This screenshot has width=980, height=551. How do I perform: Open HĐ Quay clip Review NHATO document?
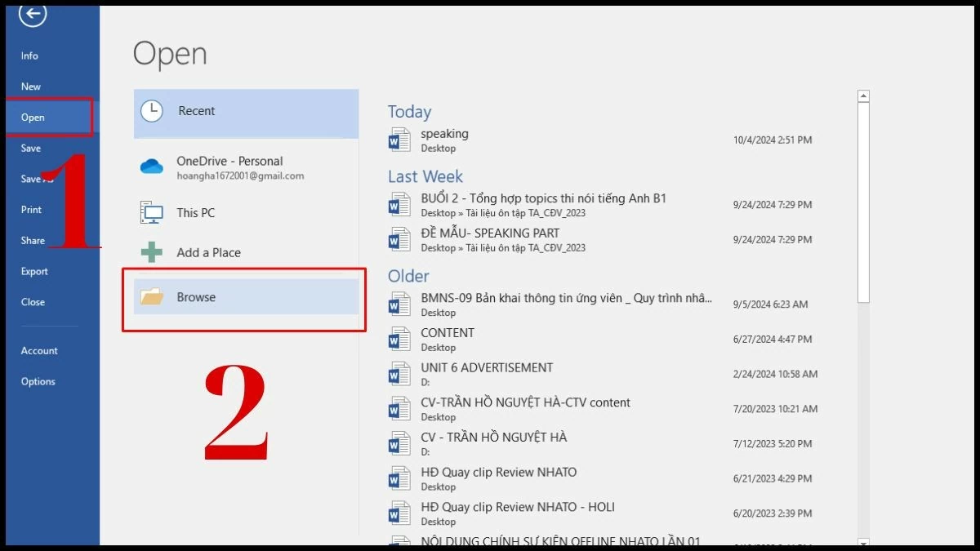pyautogui.click(x=498, y=473)
